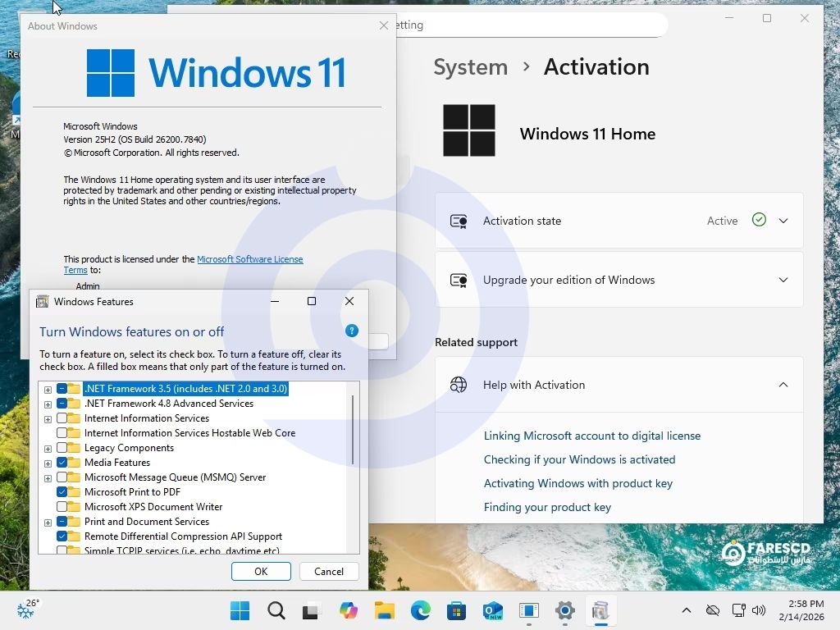This screenshot has width=840, height=630.
Task: Expand the Internet Information Services tree node
Action: [48, 418]
